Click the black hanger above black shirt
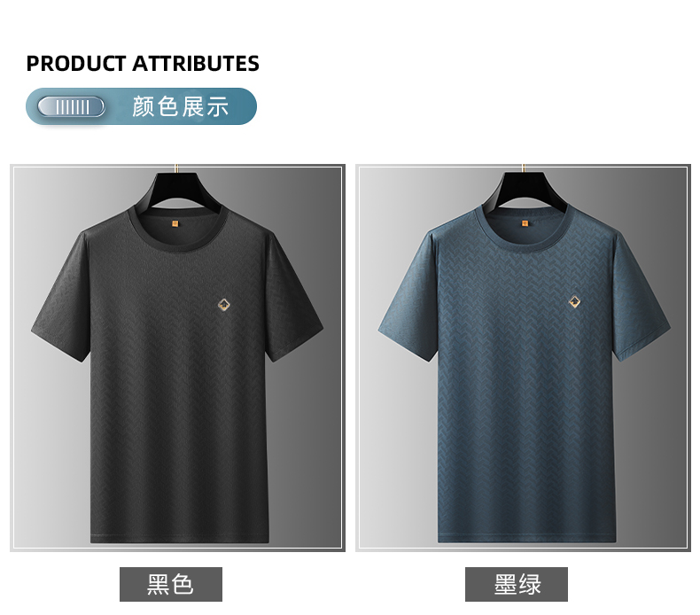 pos(178,190)
